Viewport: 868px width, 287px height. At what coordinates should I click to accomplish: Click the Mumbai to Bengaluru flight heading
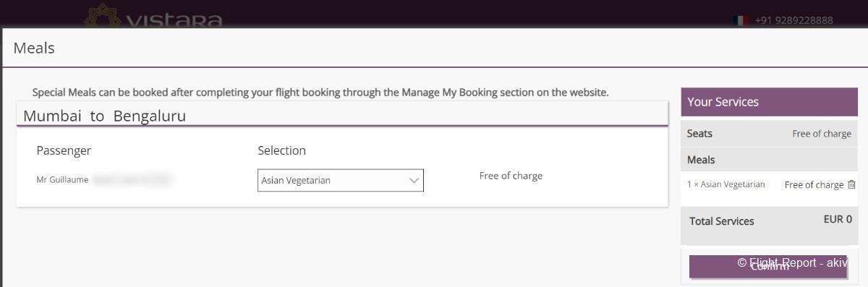click(x=105, y=116)
